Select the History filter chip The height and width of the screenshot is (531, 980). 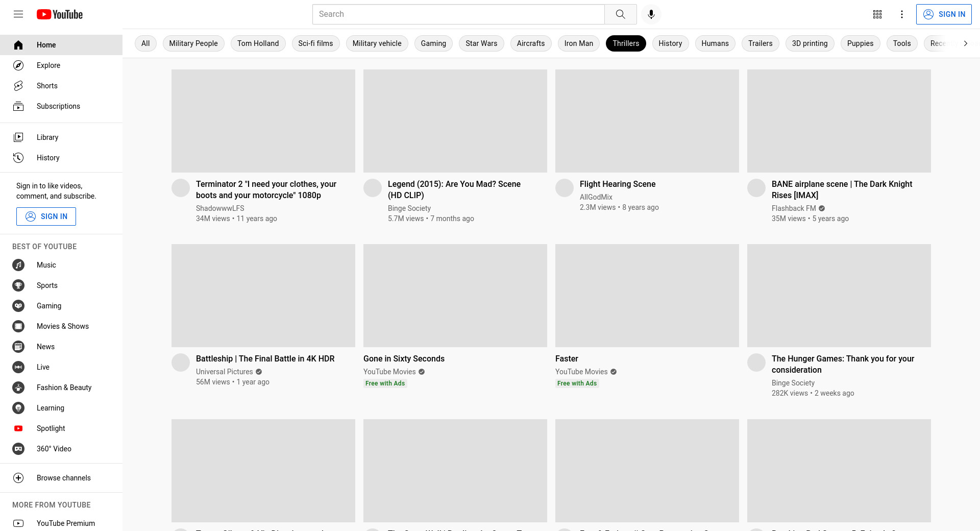point(670,43)
